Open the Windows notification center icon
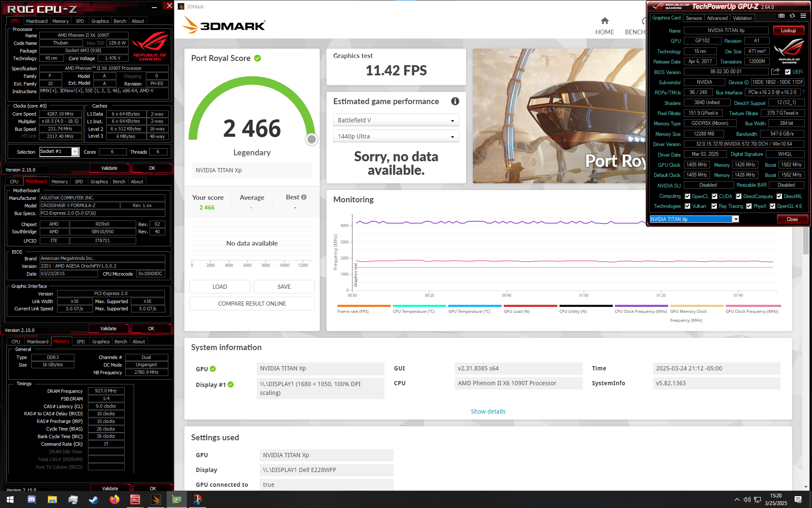Image resolution: width=812 pixels, height=508 pixels. tap(798, 500)
